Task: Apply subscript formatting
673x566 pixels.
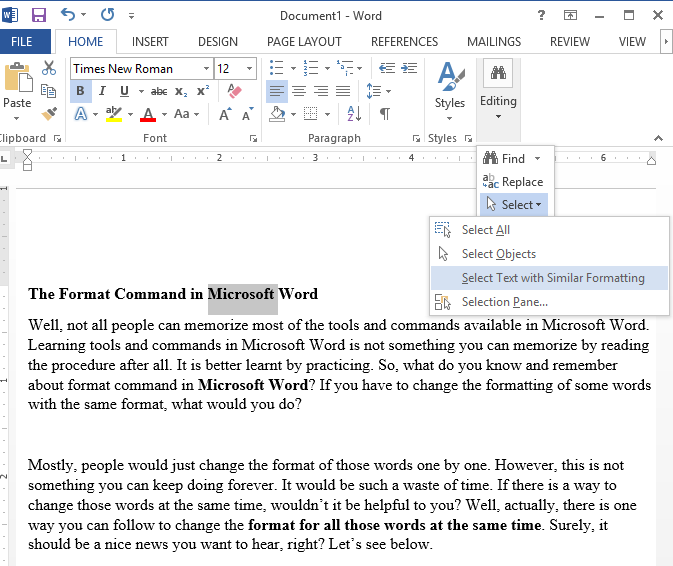Action: tap(181, 91)
